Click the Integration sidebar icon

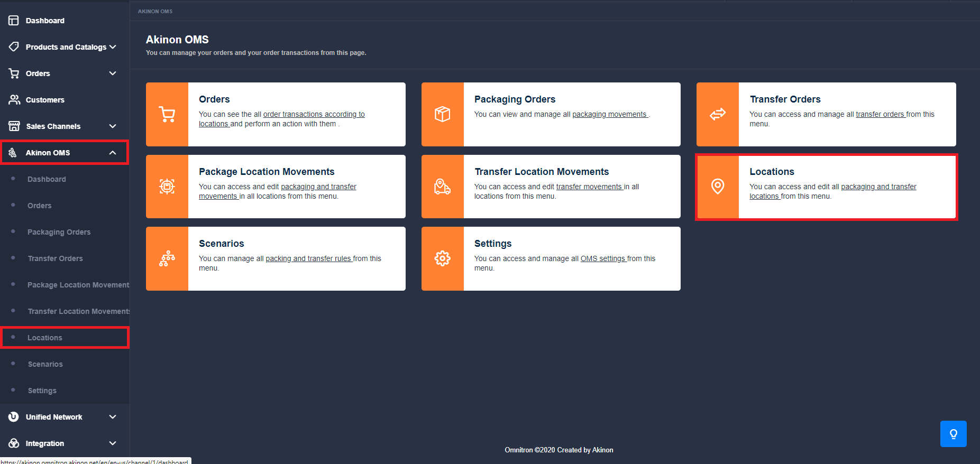14,443
